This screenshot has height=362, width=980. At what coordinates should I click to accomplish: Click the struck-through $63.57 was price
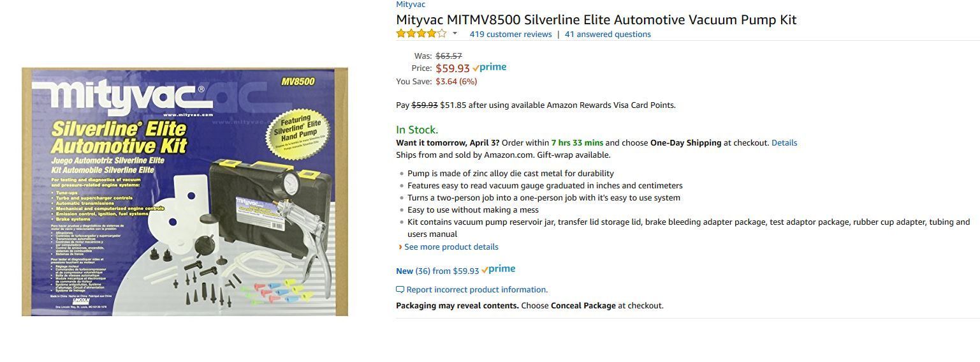pyautogui.click(x=449, y=56)
